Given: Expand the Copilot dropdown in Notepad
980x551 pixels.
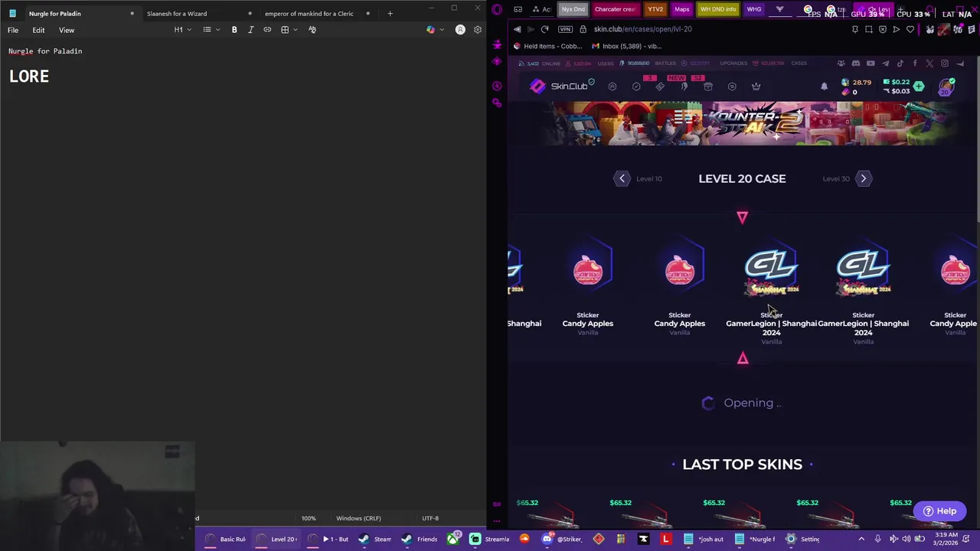Looking at the screenshot, I should click(x=442, y=30).
